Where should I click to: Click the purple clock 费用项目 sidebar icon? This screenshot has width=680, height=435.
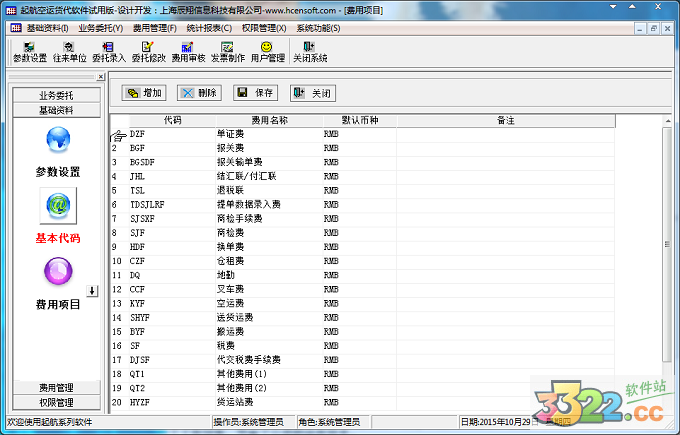coord(58,271)
